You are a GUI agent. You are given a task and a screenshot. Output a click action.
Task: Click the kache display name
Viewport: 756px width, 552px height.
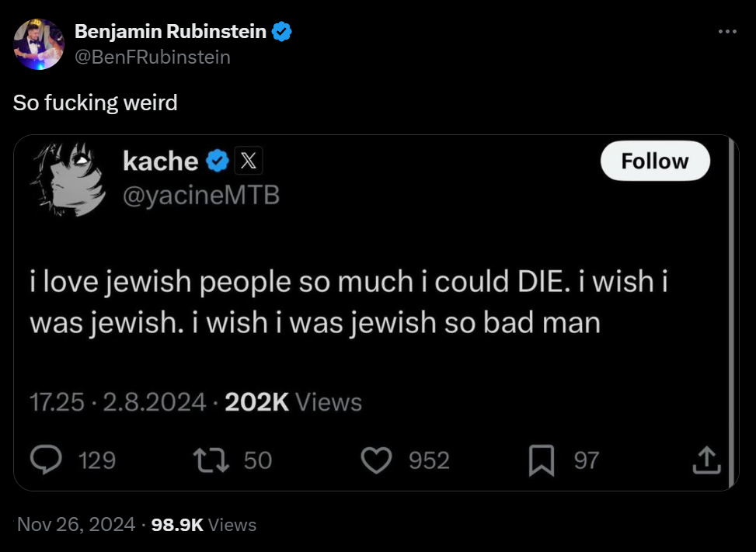[x=160, y=161]
